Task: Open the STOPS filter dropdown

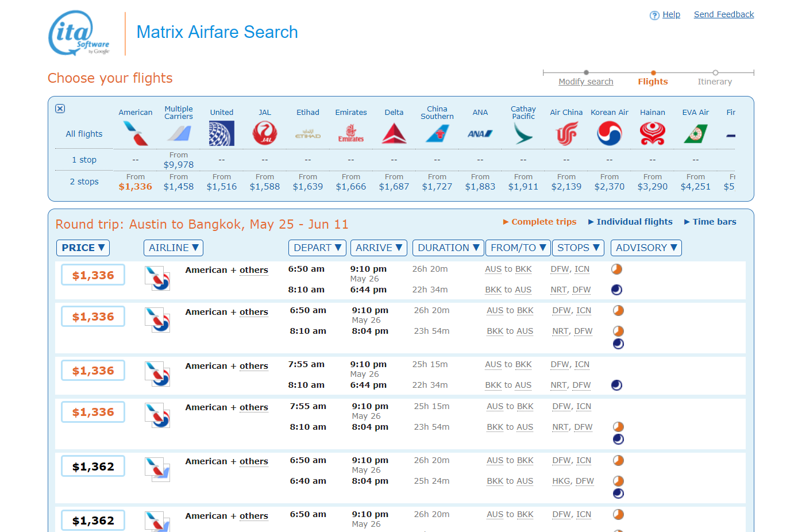Action: [578, 248]
